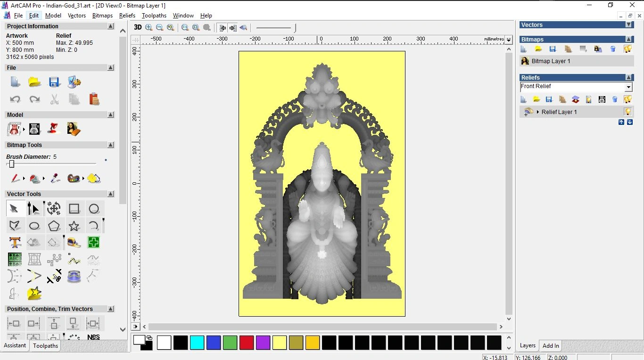
Task: Select the vector text tool
Action: pos(15,242)
